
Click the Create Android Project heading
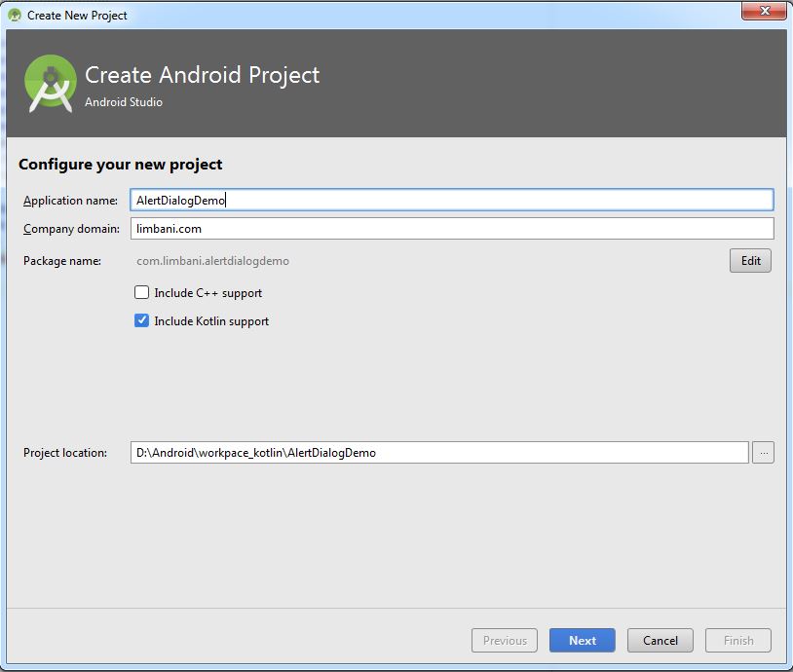(x=202, y=75)
